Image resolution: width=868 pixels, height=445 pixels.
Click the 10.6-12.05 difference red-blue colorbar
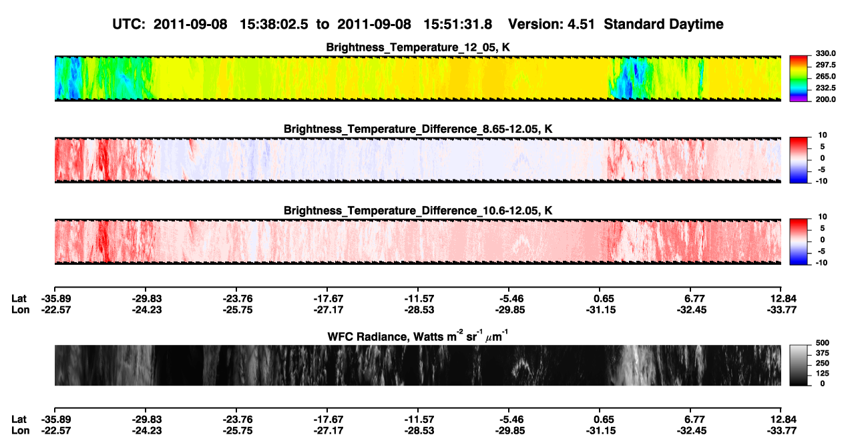pyautogui.click(x=799, y=241)
